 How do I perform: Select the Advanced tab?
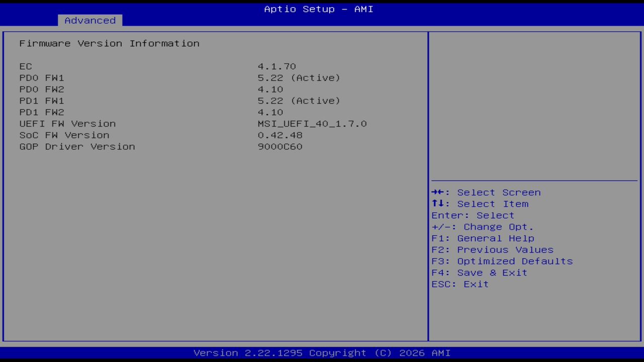pos(90,21)
